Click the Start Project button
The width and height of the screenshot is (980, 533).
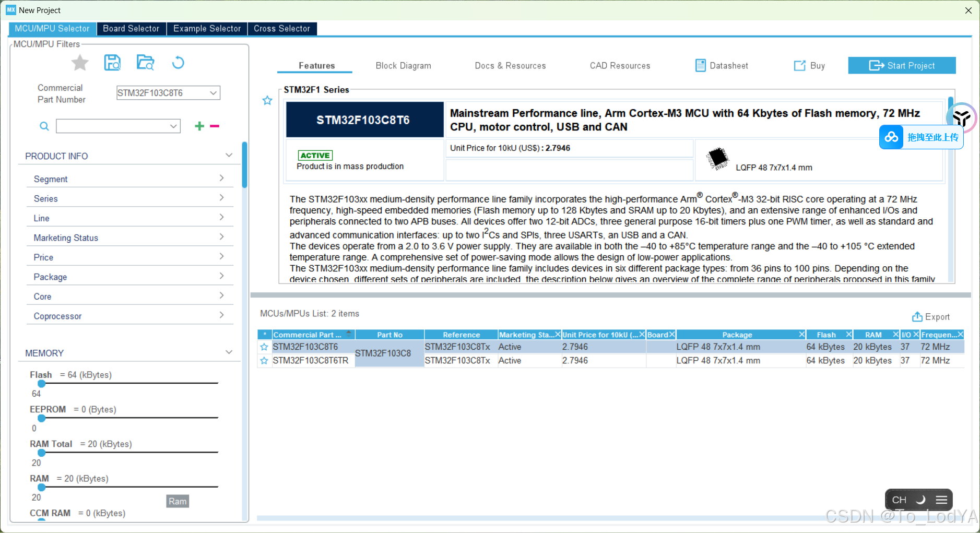tap(902, 66)
